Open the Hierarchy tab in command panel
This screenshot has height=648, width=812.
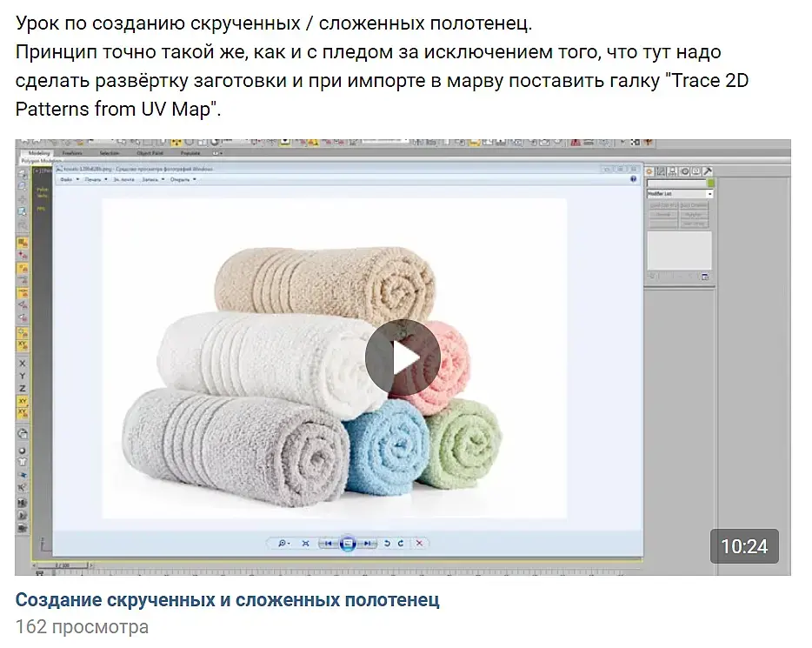tap(673, 171)
